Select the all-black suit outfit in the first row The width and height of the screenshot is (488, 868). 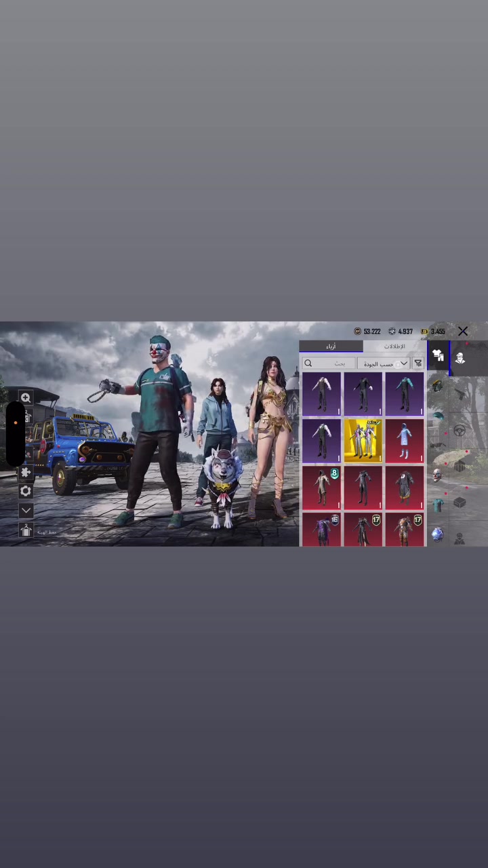[x=363, y=394]
